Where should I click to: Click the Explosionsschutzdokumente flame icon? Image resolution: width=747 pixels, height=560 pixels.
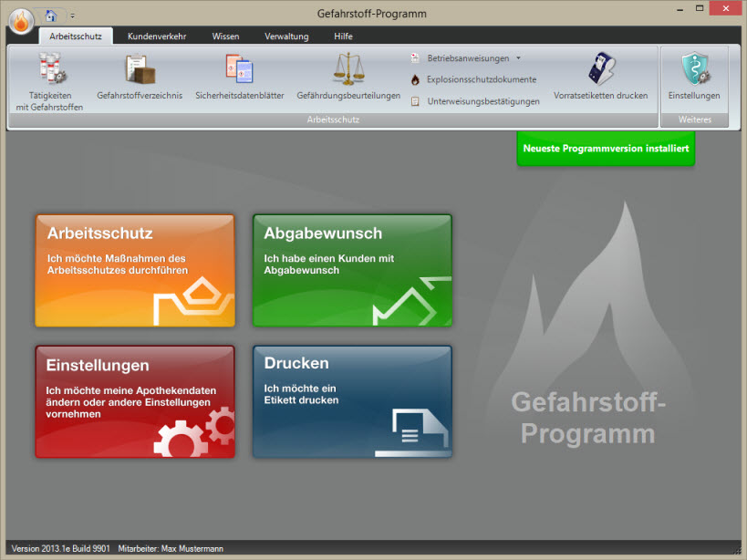pos(415,79)
